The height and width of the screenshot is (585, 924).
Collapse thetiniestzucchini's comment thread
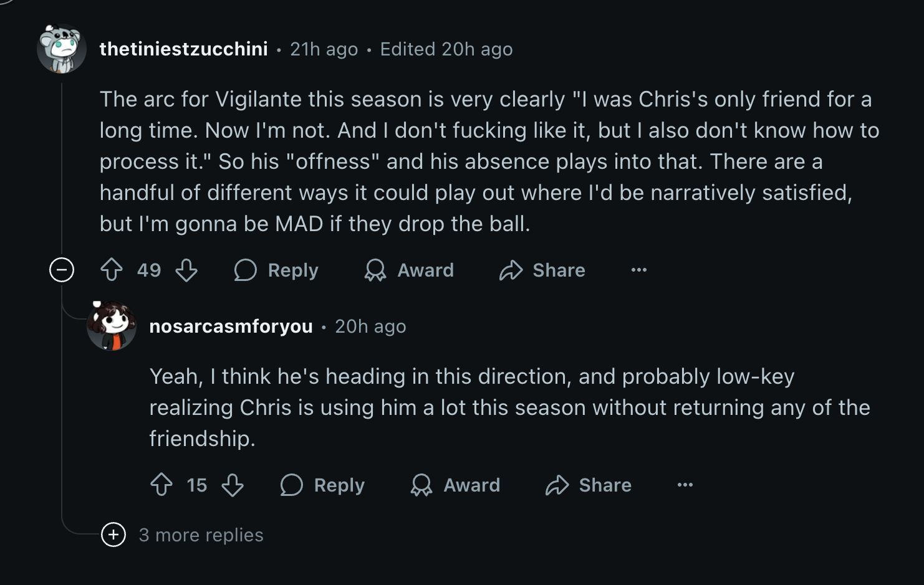click(x=62, y=270)
